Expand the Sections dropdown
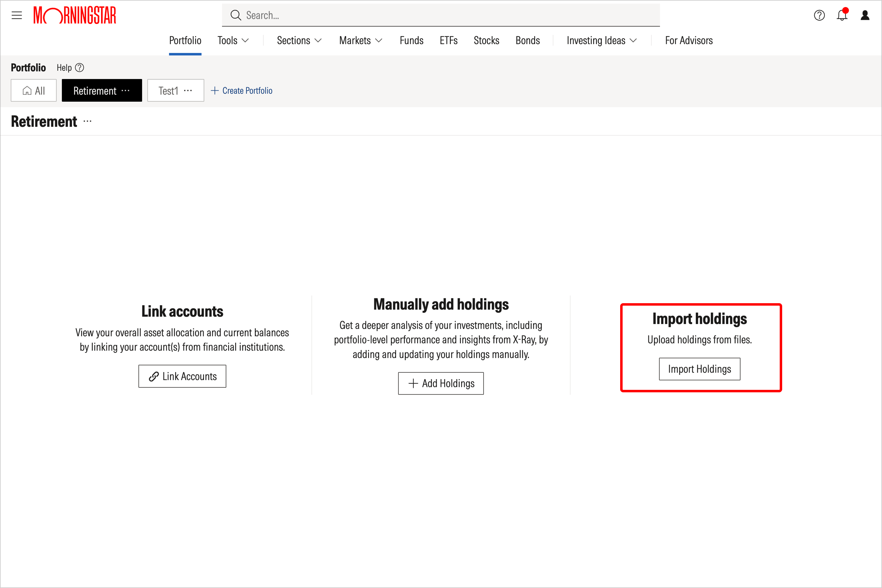 (299, 40)
